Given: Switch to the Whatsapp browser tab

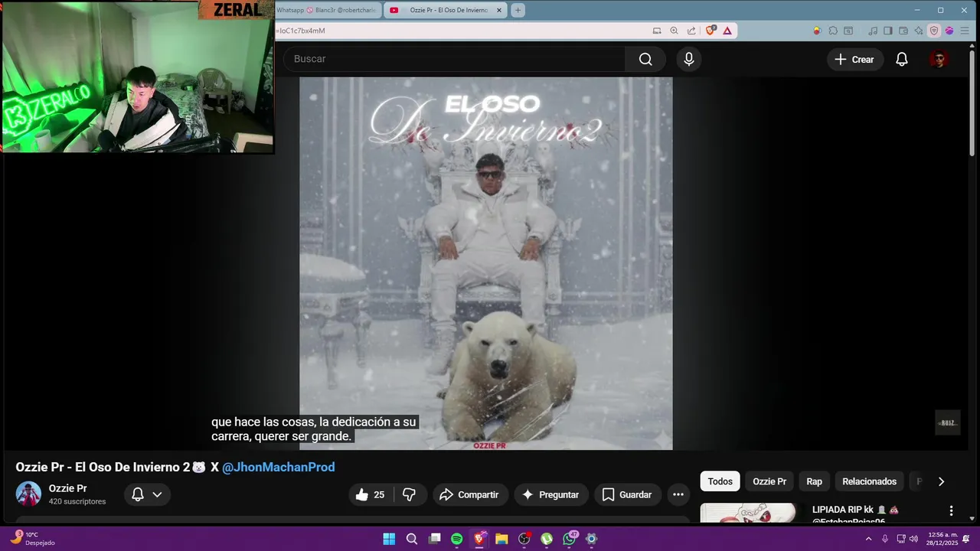Looking at the screenshot, I should point(328,10).
